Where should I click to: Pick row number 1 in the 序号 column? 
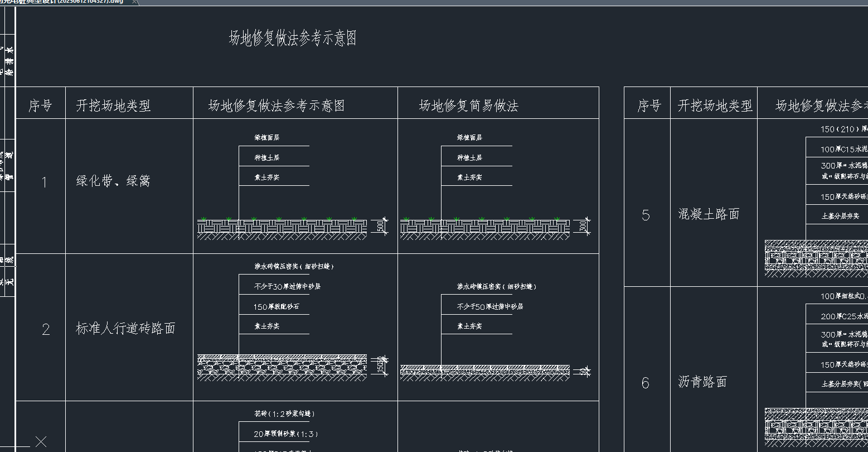[45, 182]
